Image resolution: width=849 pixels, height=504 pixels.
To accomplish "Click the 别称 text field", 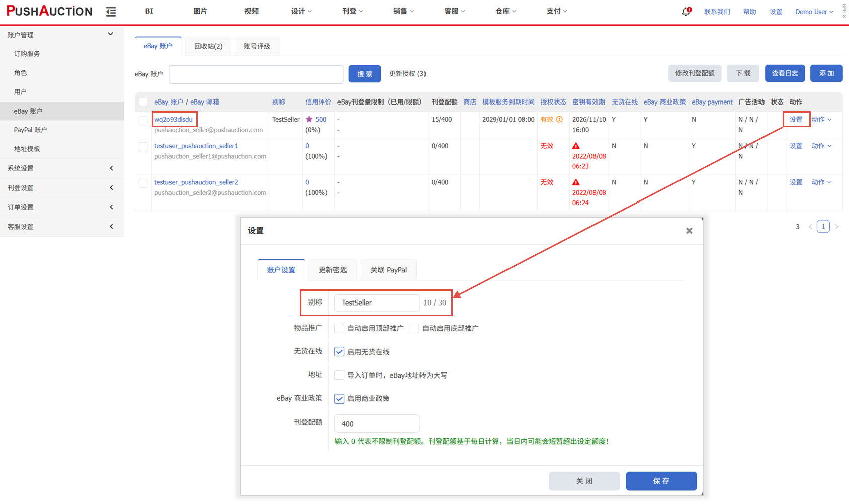I will (377, 303).
